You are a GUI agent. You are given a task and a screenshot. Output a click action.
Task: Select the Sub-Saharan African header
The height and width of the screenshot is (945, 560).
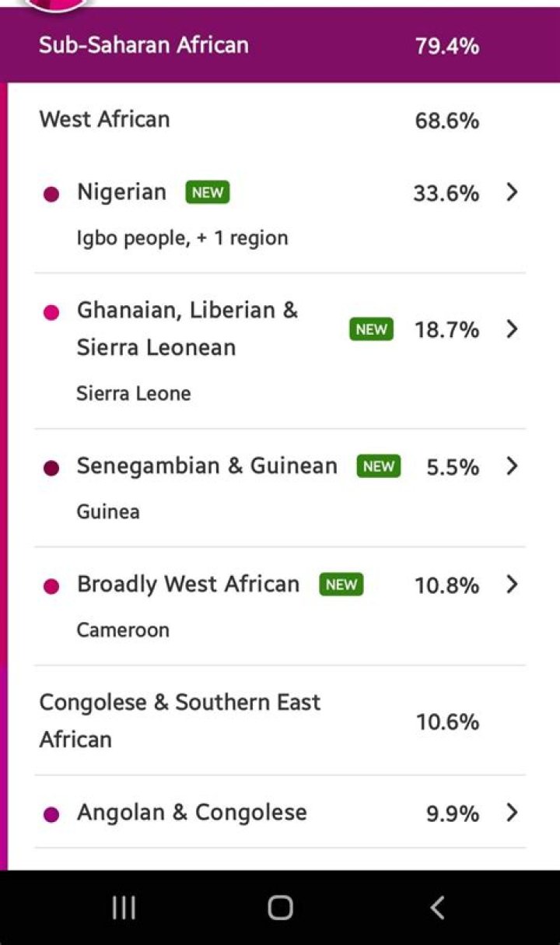point(144,45)
